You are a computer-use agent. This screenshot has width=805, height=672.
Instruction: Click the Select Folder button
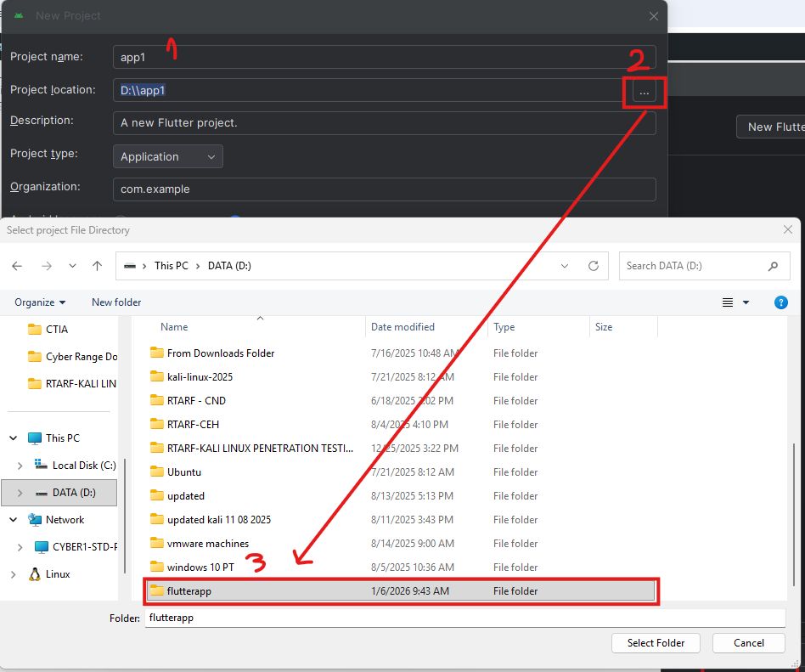[x=656, y=643]
